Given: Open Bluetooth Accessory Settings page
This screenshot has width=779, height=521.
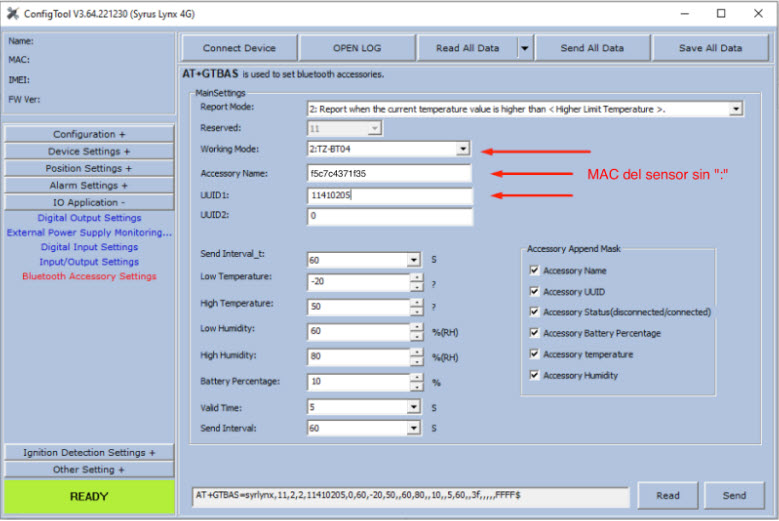Looking at the screenshot, I should [90, 276].
